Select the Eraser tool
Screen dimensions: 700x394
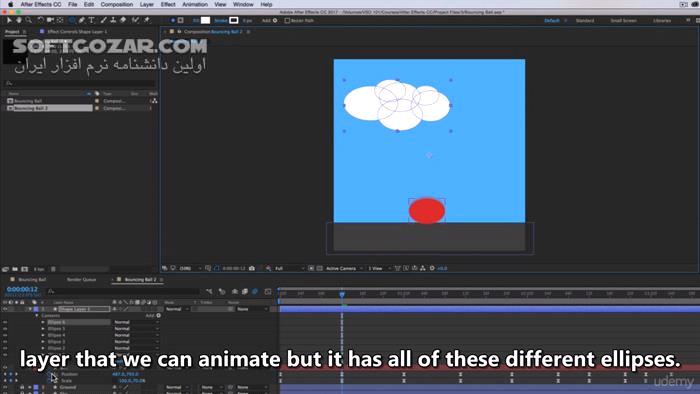[x=123, y=20]
